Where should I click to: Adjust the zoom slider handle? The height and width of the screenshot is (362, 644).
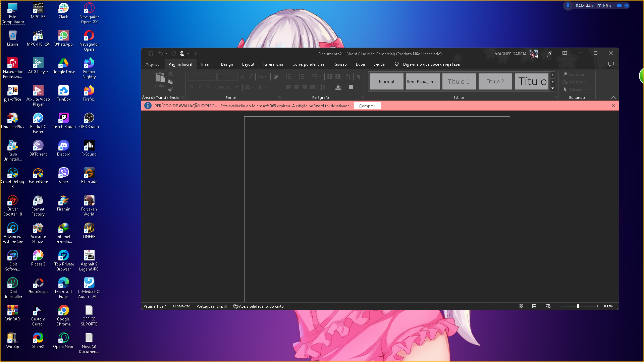[578, 306]
